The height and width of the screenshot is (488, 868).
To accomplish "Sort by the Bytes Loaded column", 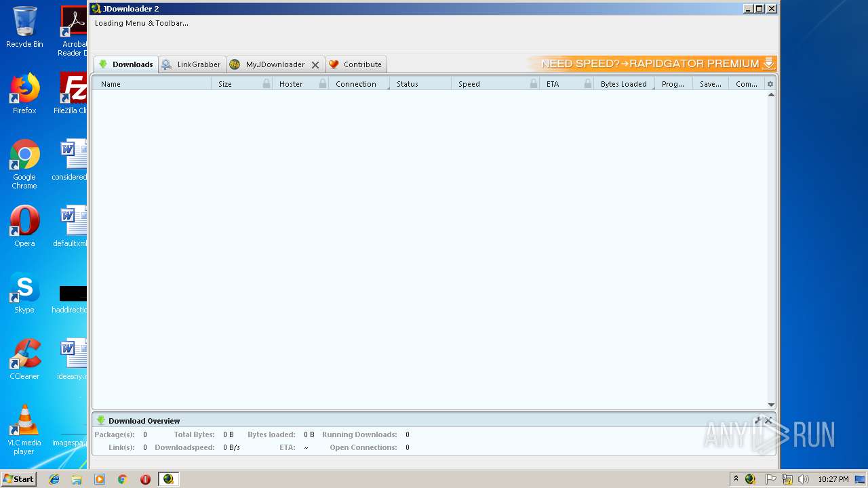I will pyautogui.click(x=624, y=84).
